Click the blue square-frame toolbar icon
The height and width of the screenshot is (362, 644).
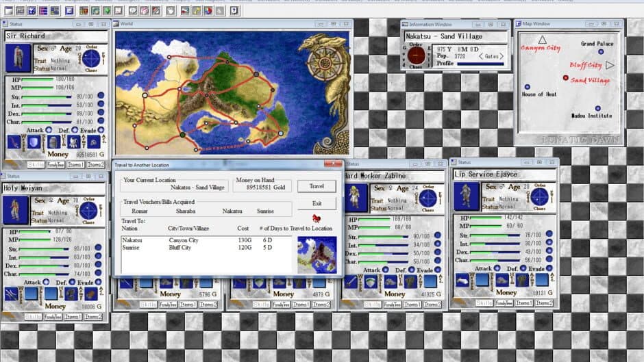pyautogui.click(x=69, y=11)
